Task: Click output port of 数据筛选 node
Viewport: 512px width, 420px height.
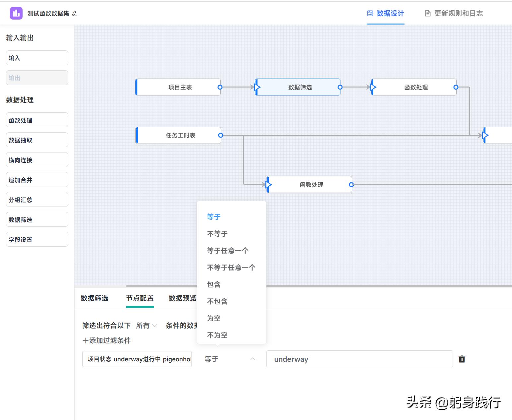Action: 340,87
